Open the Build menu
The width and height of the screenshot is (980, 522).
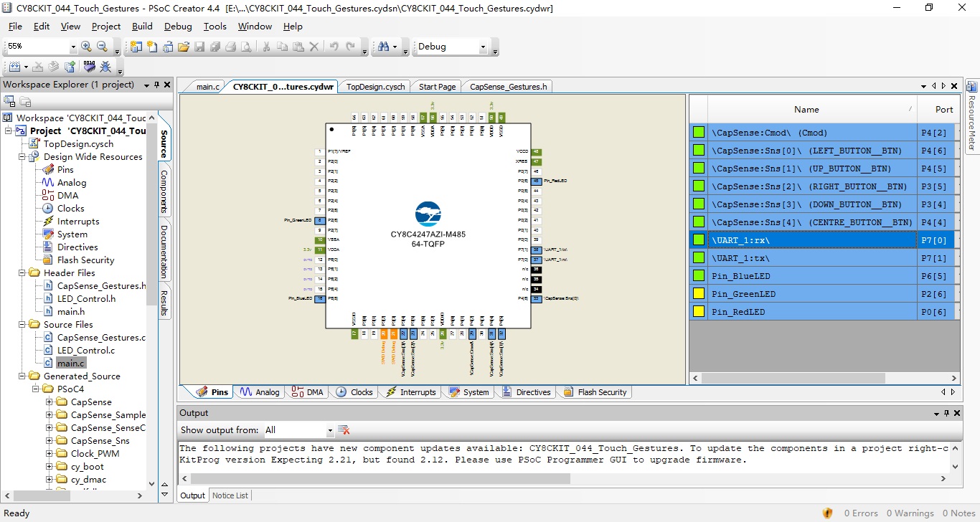[142, 27]
